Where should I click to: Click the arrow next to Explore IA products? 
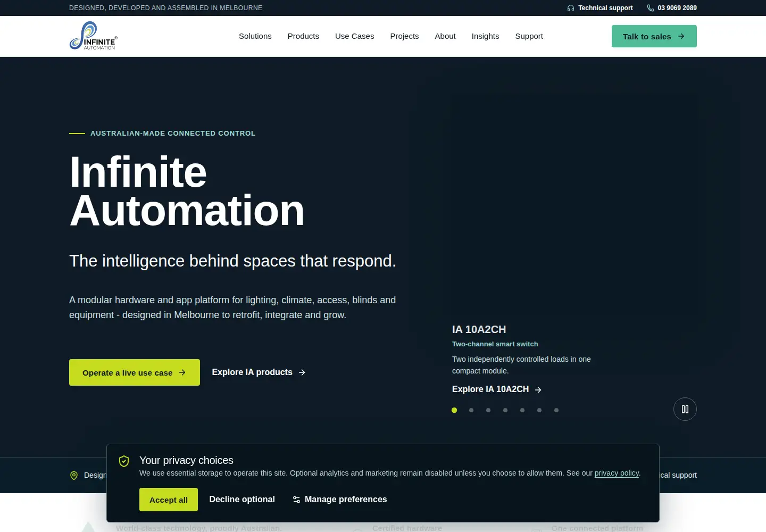302,372
